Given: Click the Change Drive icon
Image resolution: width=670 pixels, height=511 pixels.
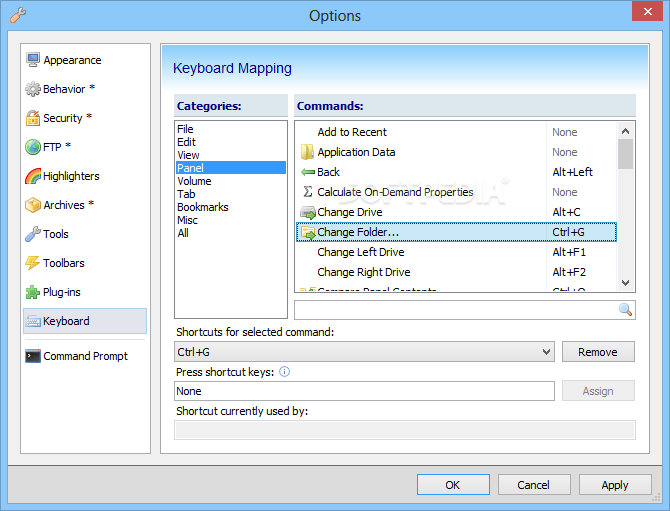Looking at the screenshot, I should click(x=308, y=212).
